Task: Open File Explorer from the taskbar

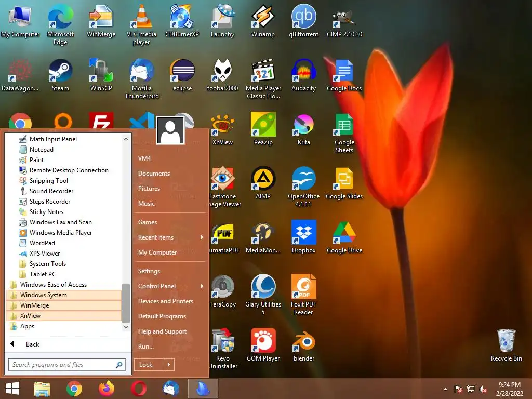Action: [x=42, y=389]
